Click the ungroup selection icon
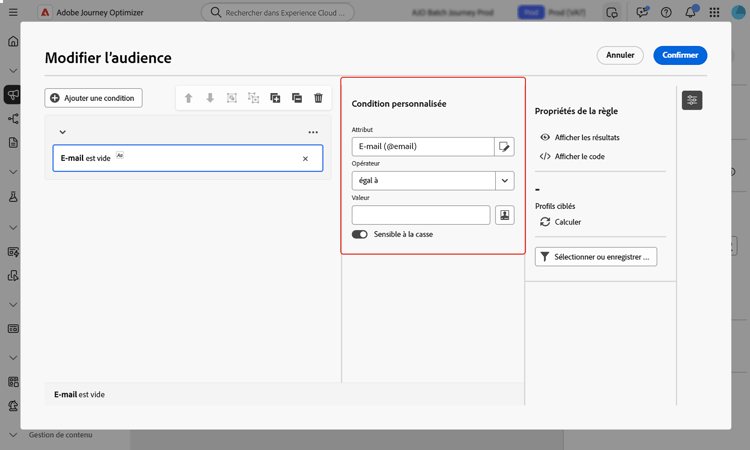This screenshot has width=750, height=450. pyautogui.click(x=253, y=98)
